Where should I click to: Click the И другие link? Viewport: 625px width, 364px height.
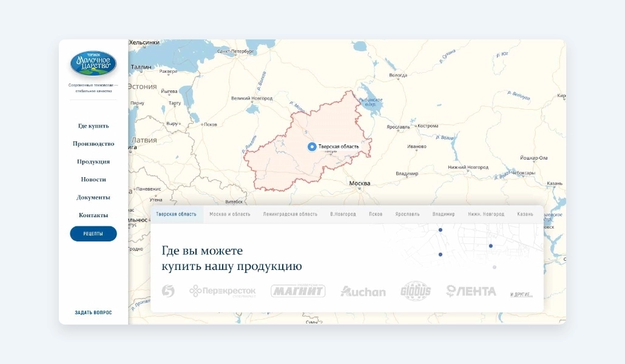coord(521,295)
